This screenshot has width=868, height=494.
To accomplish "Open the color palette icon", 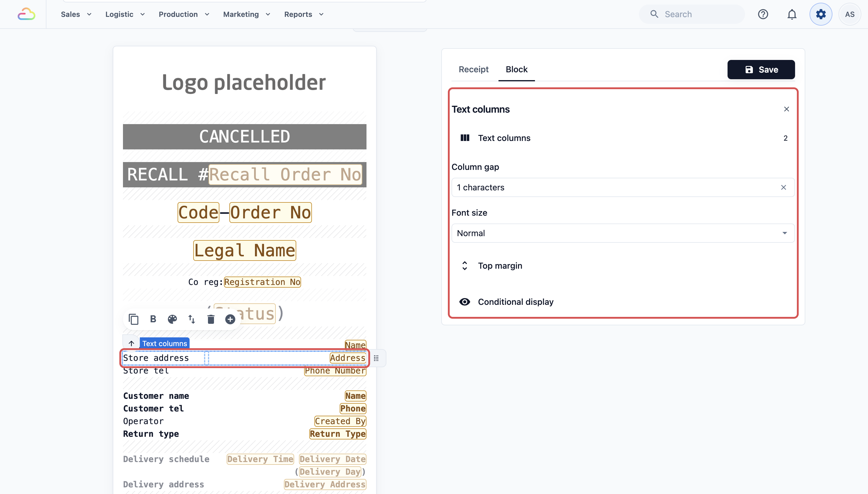I will 172,319.
